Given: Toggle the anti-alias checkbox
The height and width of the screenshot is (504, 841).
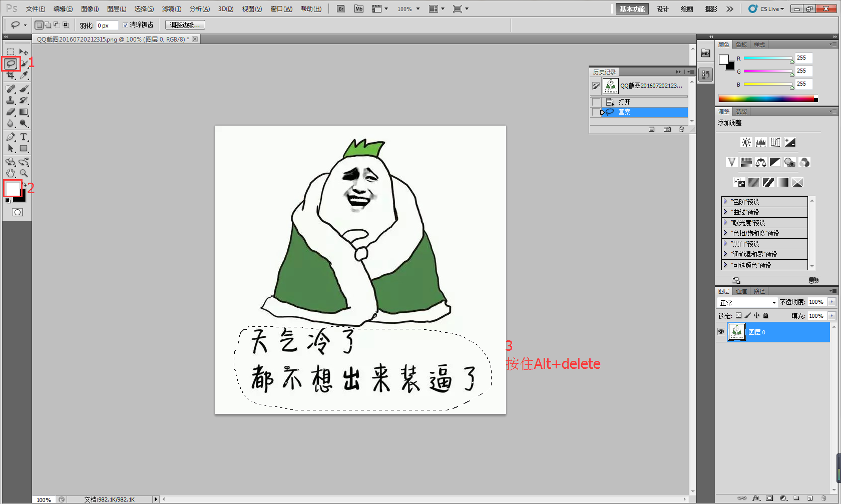Looking at the screenshot, I should click(126, 25).
